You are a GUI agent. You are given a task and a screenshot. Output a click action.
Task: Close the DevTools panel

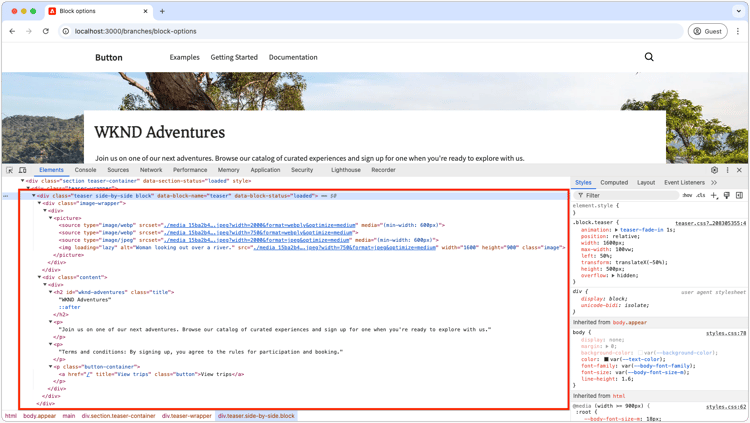pyautogui.click(x=739, y=170)
